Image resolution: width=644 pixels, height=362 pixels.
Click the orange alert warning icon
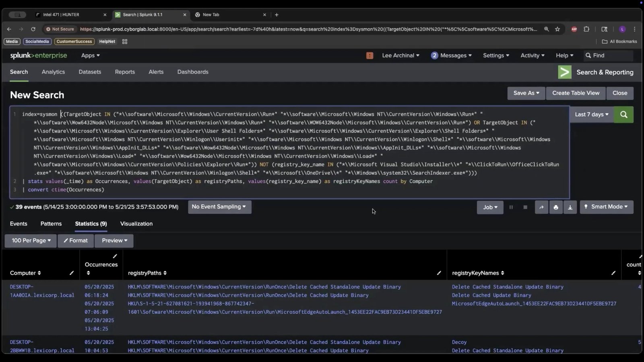point(369,56)
